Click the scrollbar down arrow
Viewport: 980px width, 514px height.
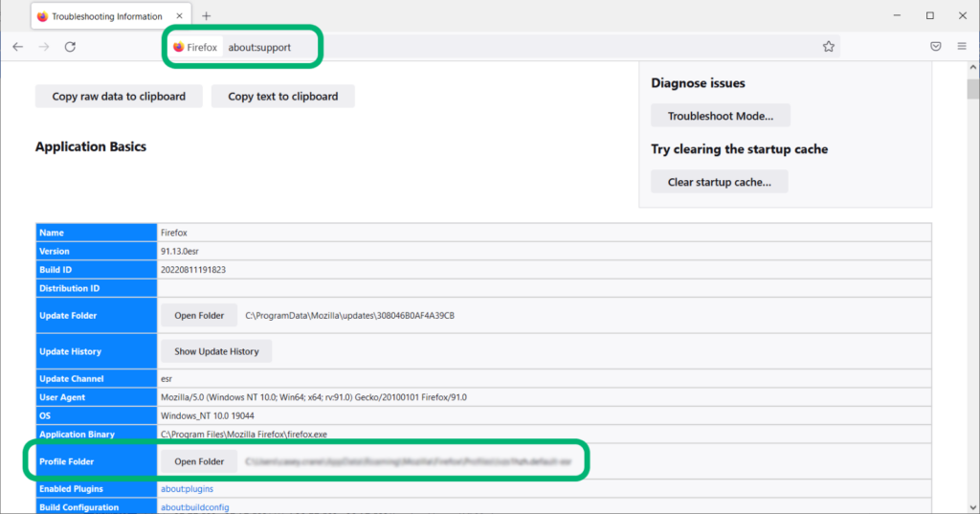(972, 507)
